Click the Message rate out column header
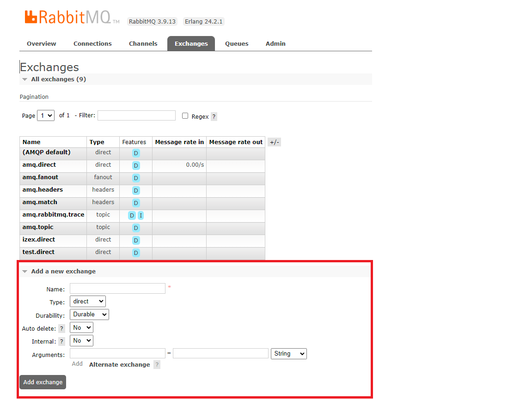Screen dimensions: 532x399 pyautogui.click(x=236, y=142)
